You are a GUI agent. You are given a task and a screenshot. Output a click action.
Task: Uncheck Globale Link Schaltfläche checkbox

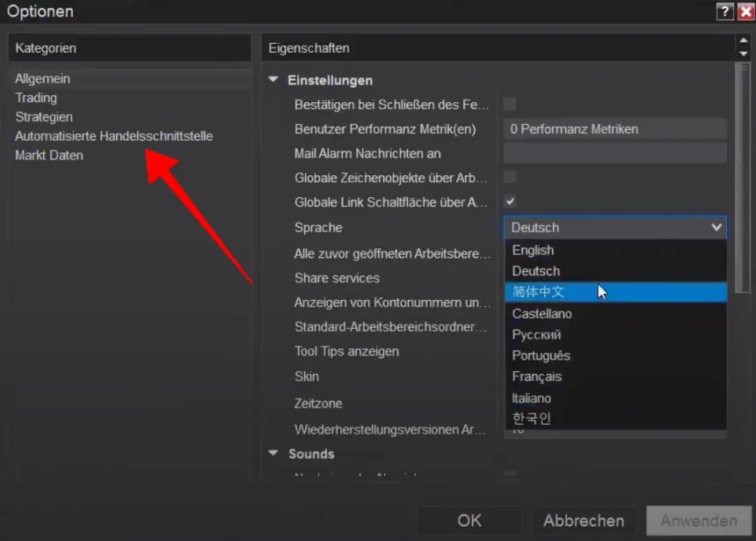pyautogui.click(x=510, y=201)
